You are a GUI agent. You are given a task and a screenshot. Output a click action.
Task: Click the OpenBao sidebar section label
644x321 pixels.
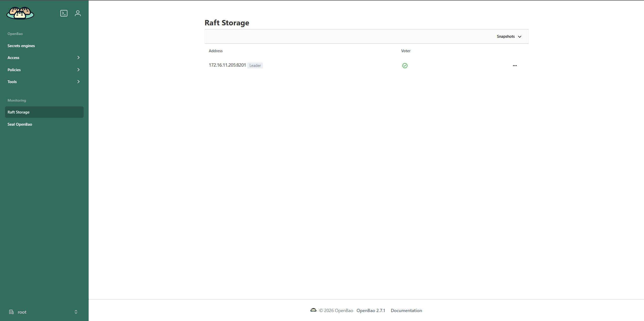[15, 34]
